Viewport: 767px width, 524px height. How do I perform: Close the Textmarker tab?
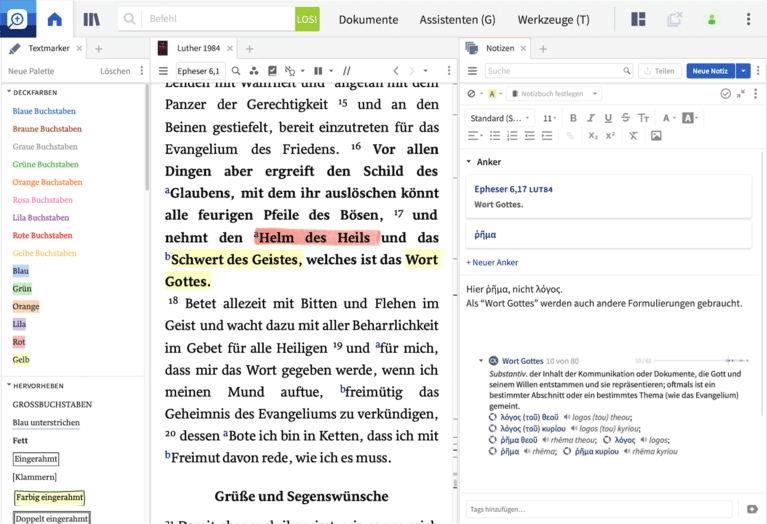click(x=79, y=48)
